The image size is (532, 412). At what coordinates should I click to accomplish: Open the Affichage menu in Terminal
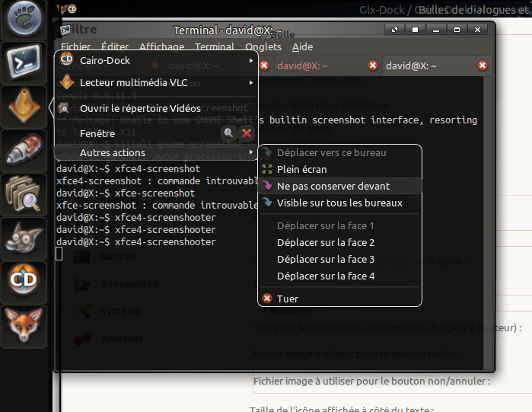click(162, 46)
